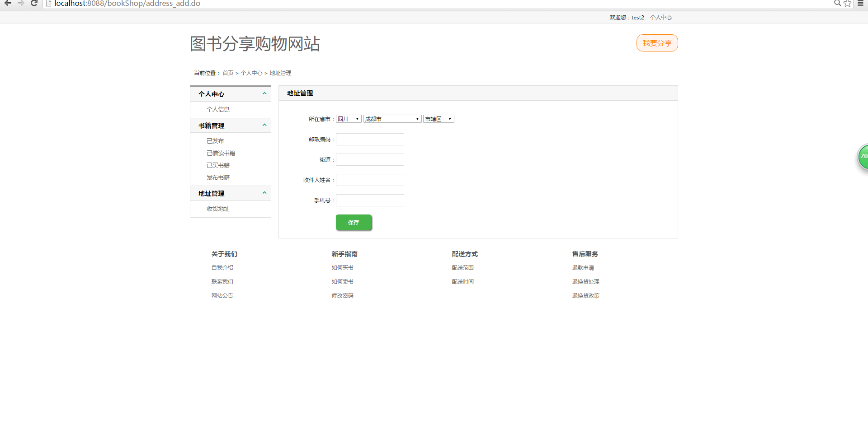
Task: Click the 邮政编码 input field
Action: (x=370, y=139)
